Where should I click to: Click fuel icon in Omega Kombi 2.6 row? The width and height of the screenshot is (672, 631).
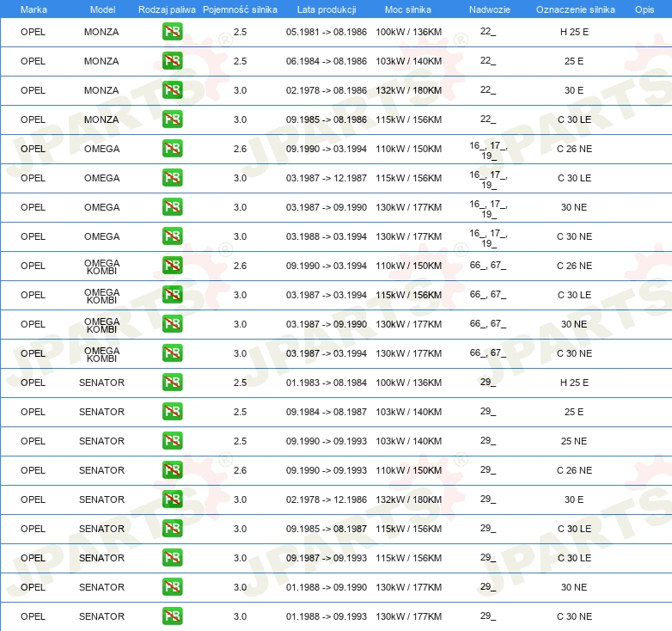click(x=172, y=266)
